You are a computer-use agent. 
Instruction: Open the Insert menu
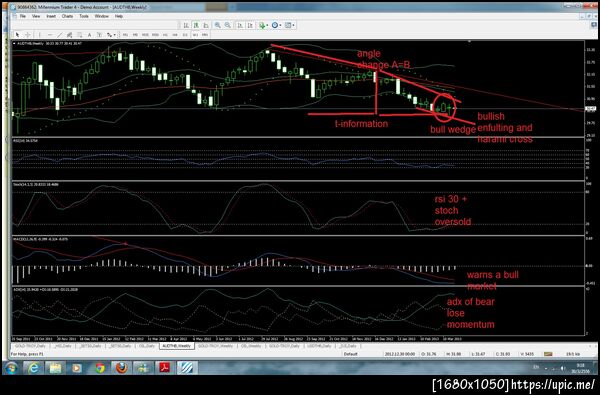coord(51,16)
